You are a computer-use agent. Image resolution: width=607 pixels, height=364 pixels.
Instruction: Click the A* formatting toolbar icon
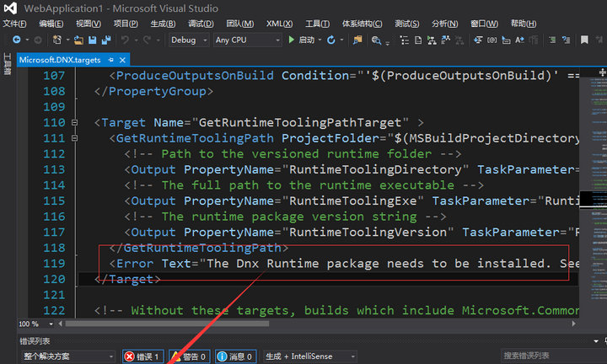pos(519,40)
